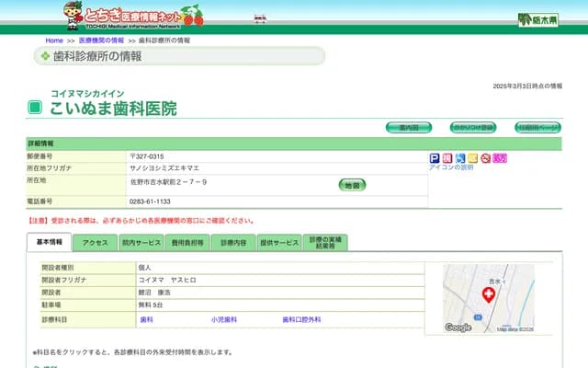Click the 小児歯科 department link
Image resolution: width=588 pixels, height=368 pixels.
(x=224, y=319)
